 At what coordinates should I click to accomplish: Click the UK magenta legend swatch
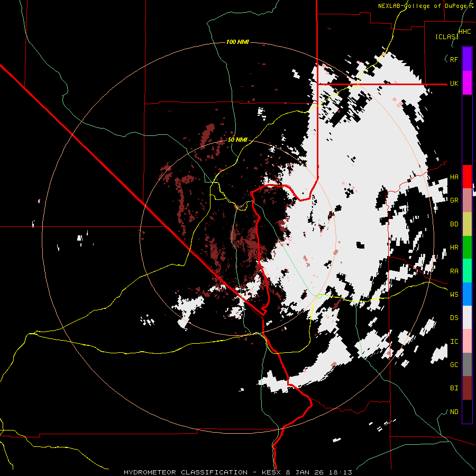(x=467, y=83)
